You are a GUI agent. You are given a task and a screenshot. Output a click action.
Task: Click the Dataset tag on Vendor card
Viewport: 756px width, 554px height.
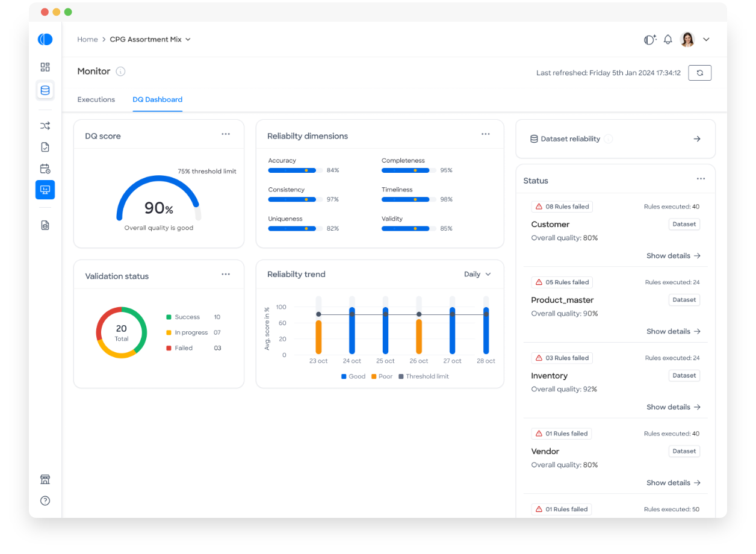point(684,452)
